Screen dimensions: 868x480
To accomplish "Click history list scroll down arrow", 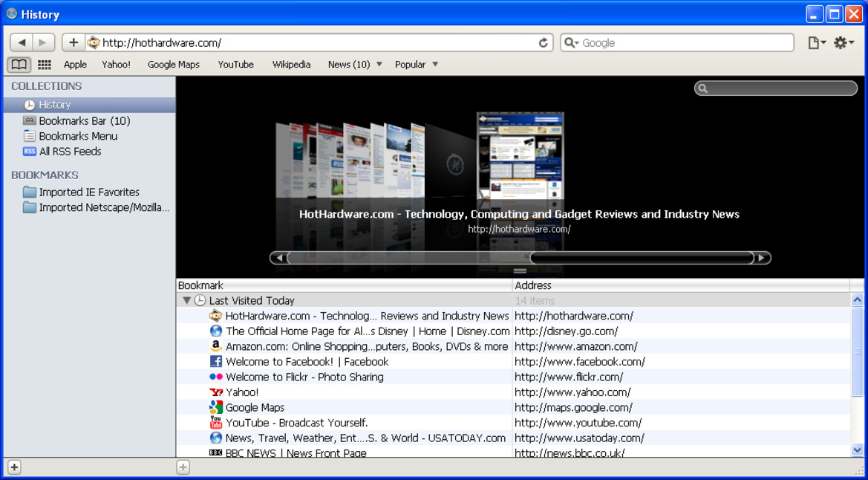I will [857, 450].
